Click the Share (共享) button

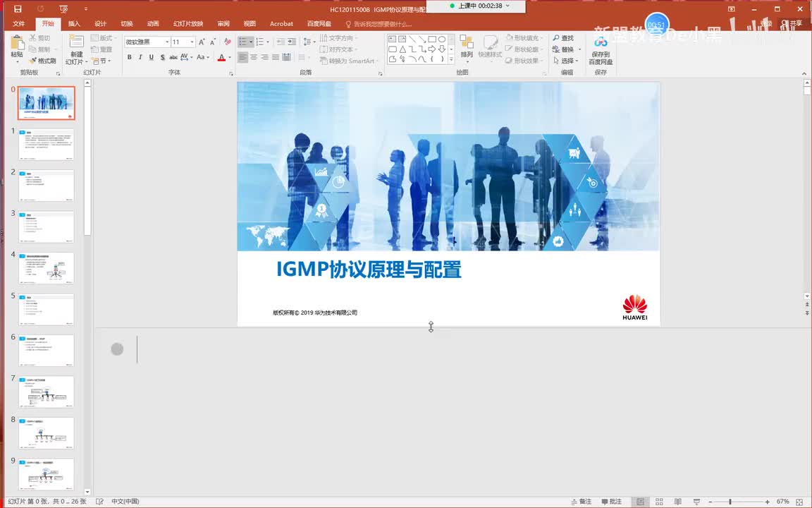[792, 24]
